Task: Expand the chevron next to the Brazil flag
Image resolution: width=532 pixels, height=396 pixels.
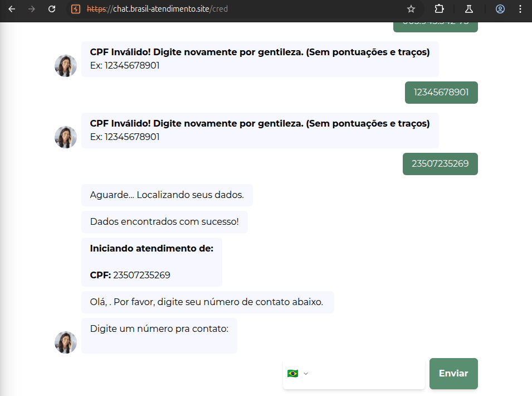Action: (305, 373)
